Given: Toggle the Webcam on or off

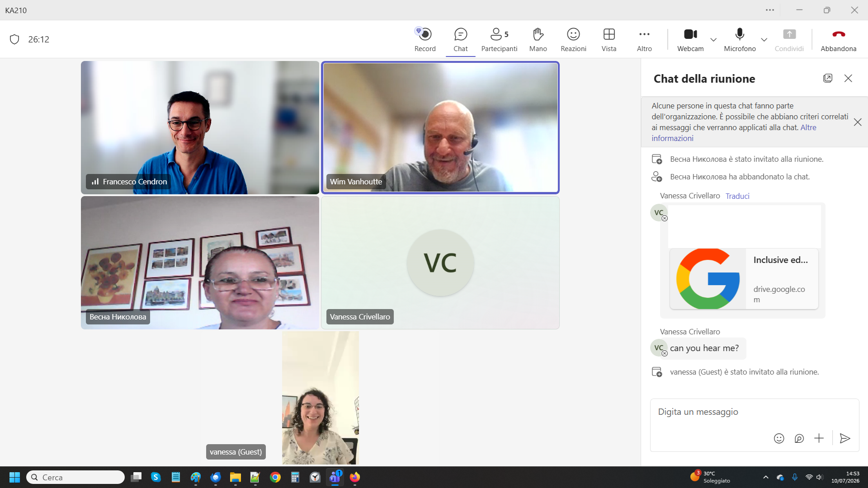Looking at the screenshot, I should click(690, 39).
